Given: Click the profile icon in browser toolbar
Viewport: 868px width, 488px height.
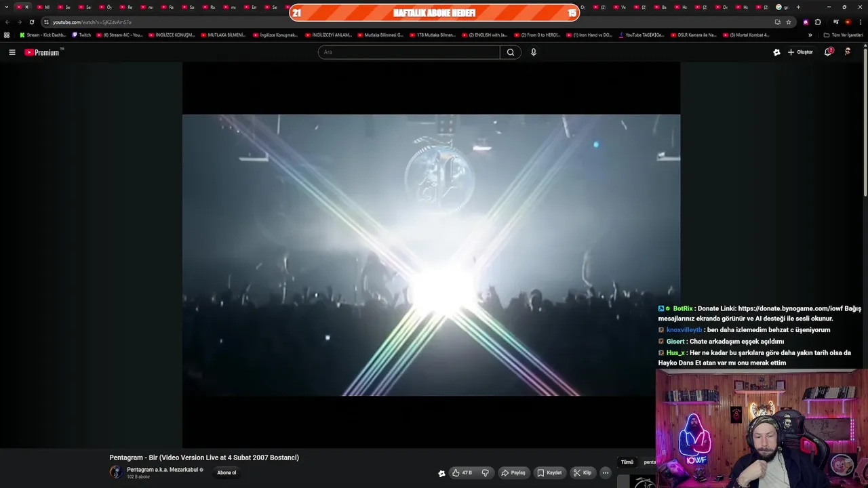Looking at the screenshot, I should point(848,22).
